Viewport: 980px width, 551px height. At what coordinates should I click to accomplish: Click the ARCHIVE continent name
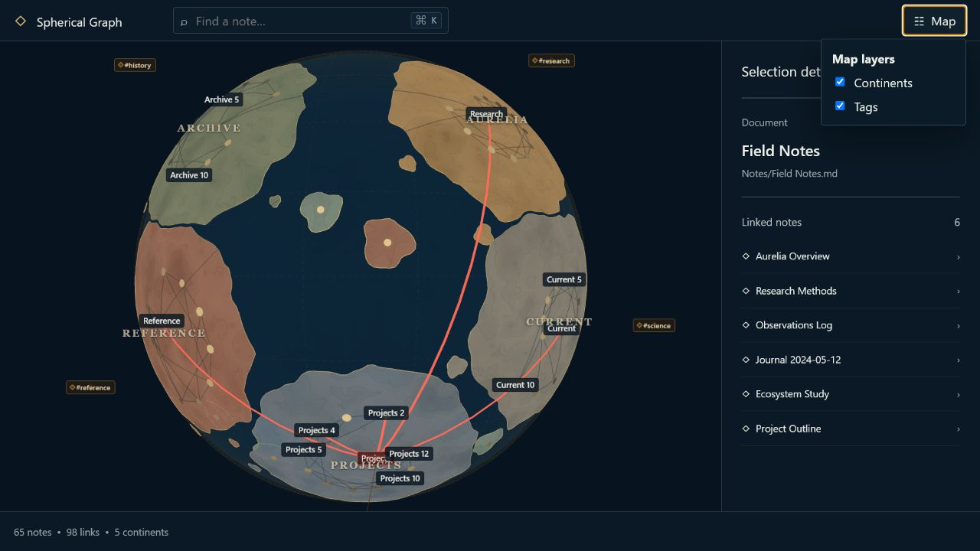[209, 128]
